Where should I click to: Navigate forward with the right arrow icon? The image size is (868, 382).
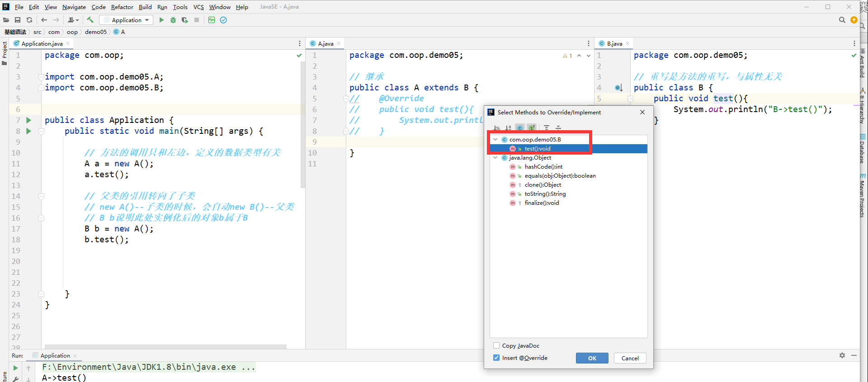point(56,20)
